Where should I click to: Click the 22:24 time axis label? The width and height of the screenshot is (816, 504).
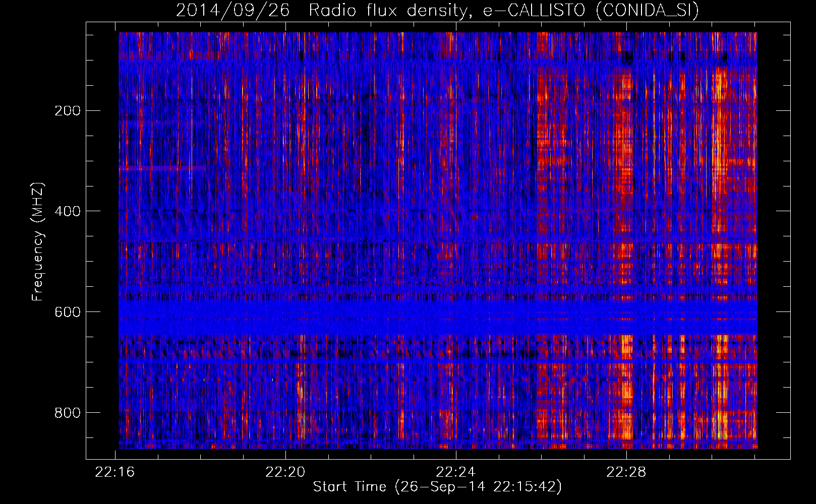pos(456,472)
